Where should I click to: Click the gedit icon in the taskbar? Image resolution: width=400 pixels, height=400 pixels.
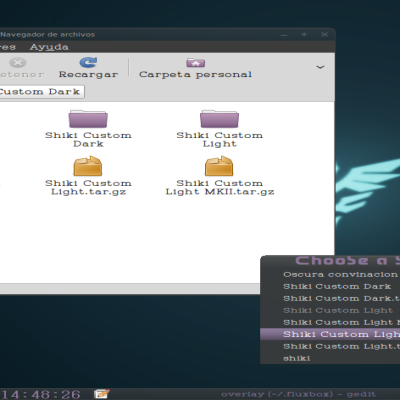pyautogui.click(x=102, y=393)
